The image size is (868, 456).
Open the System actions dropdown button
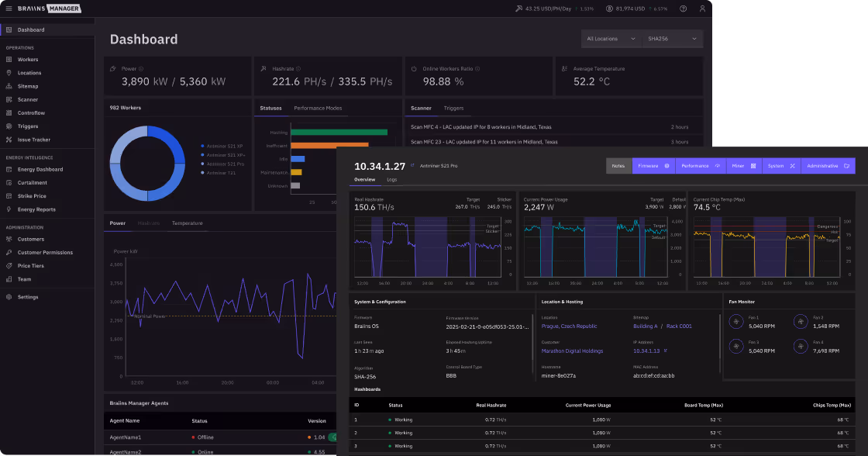pos(781,166)
